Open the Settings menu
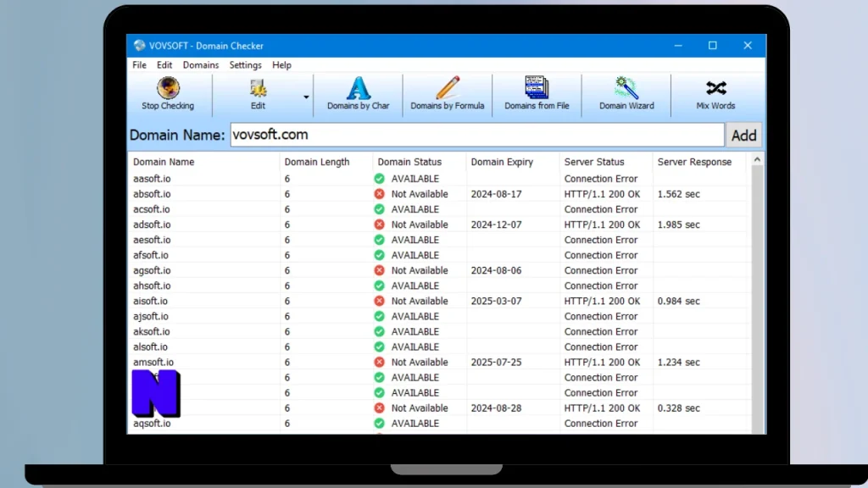 pos(245,64)
